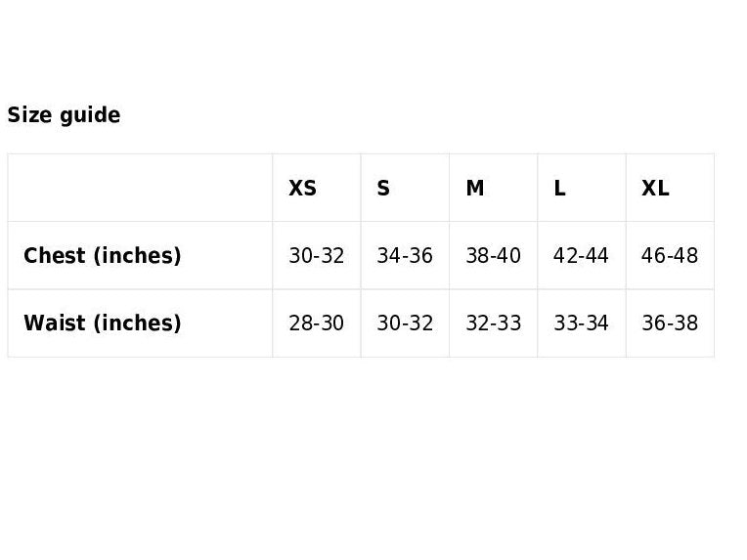Screen dimensions: 747x560
Task: Select the XL chest cell 46-48
Action: [x=670, y=256]
